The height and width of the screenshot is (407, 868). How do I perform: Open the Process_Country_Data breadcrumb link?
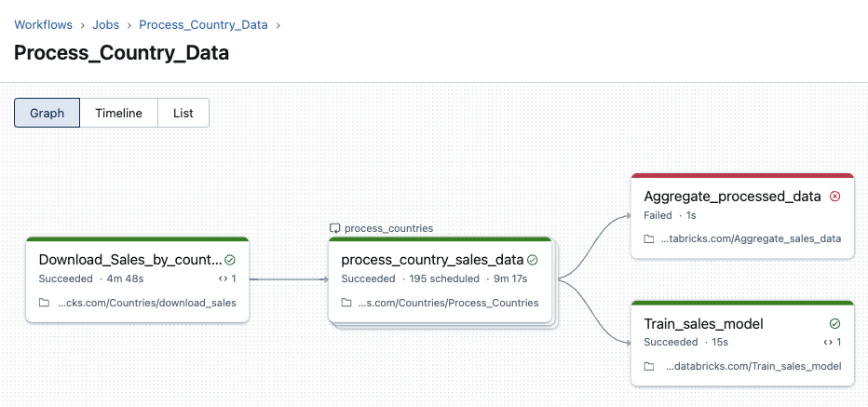203,25
